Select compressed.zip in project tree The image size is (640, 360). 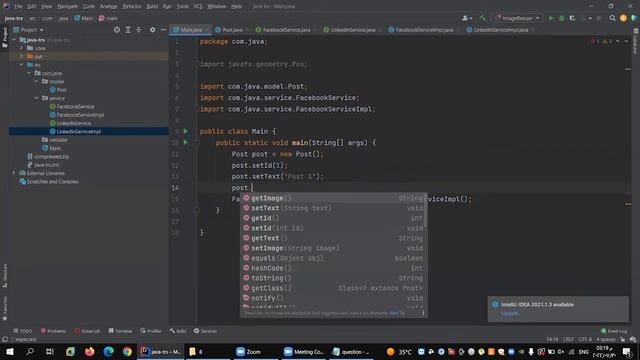point(48,156)
